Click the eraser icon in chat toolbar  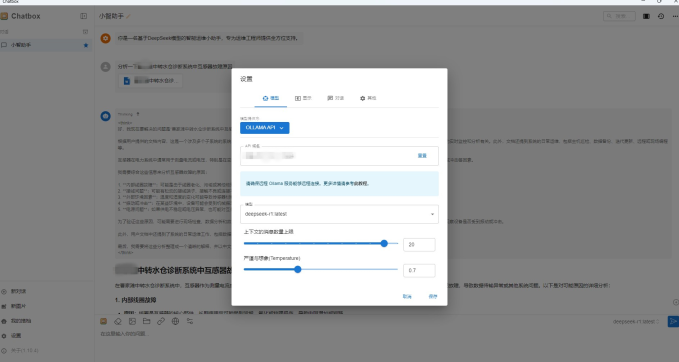[x=118, y=321]
